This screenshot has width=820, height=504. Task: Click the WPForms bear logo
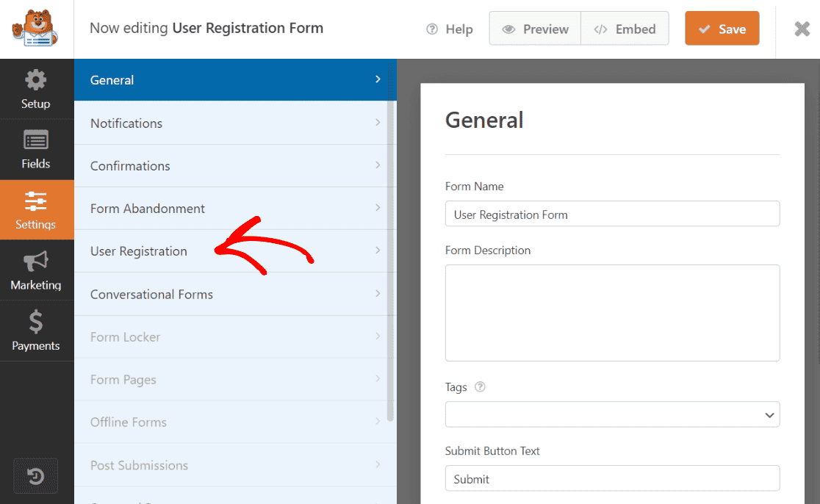click(36, 29)
